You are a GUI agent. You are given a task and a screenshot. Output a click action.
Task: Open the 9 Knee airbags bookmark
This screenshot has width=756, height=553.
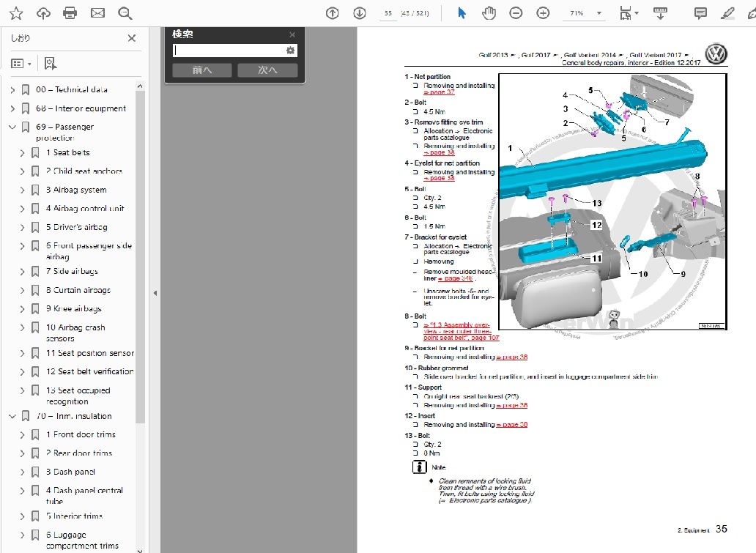(74, 308)
